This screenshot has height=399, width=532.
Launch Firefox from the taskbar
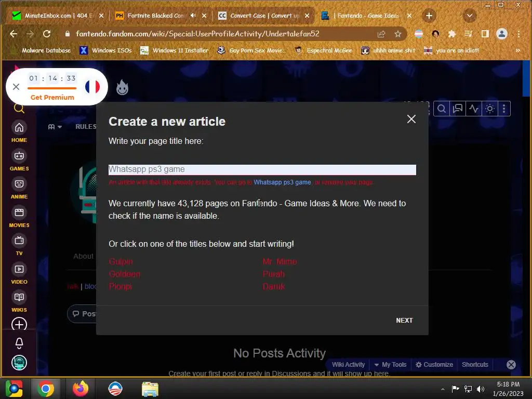pos(81,389)
